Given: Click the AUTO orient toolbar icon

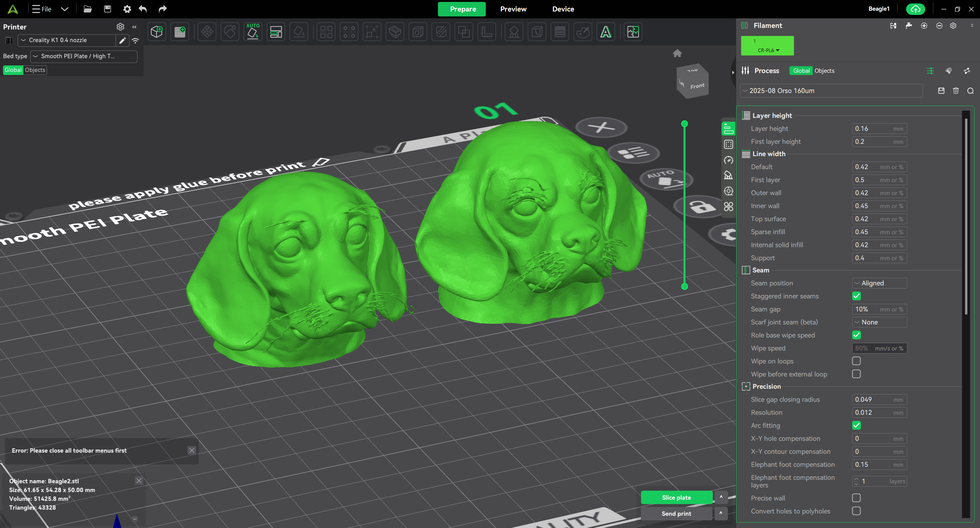Looking at the screenshot, I should tap(253, 32).
